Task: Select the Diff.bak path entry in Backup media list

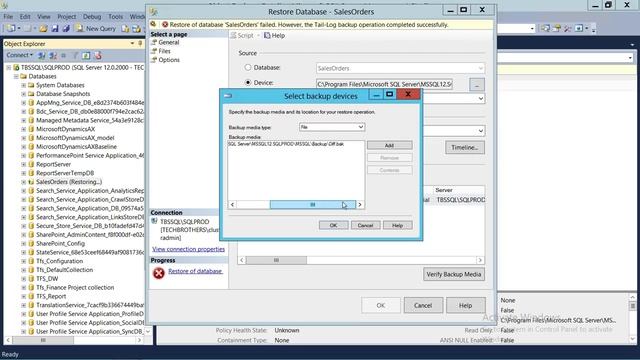Action: (286, 144)
